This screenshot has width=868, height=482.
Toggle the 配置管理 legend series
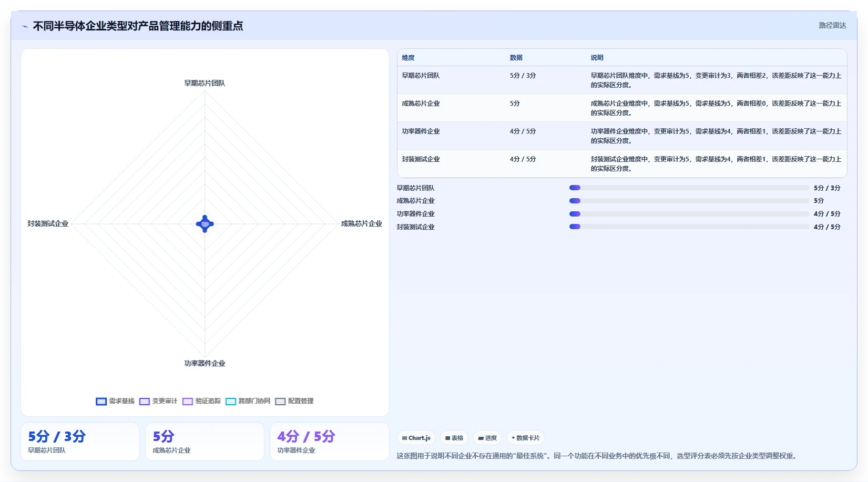(x=294, y=401)
